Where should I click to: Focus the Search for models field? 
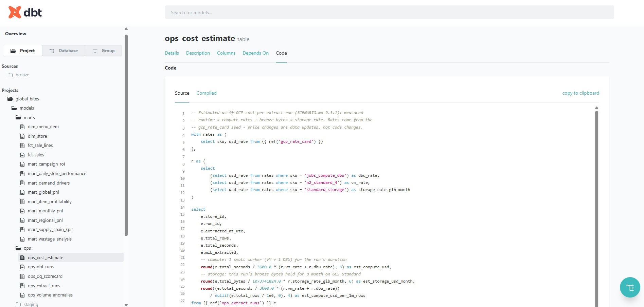[x=389, y=13]
